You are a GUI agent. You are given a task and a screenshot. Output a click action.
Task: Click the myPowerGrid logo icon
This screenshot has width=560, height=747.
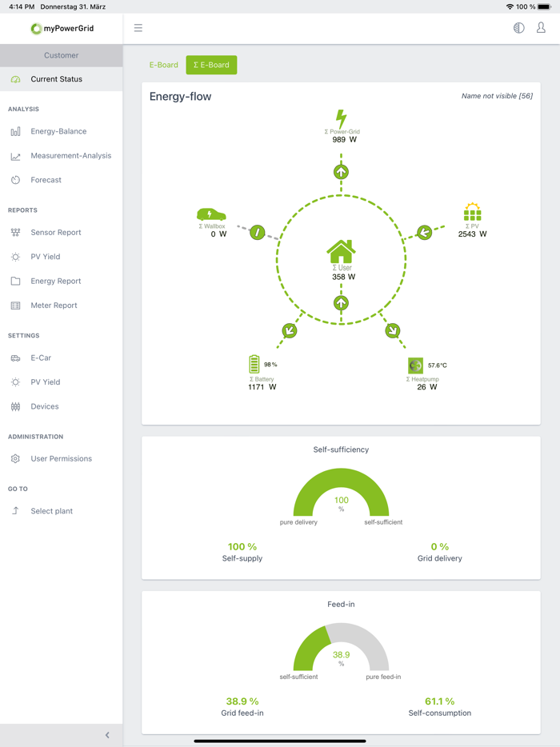click(35, 28)
